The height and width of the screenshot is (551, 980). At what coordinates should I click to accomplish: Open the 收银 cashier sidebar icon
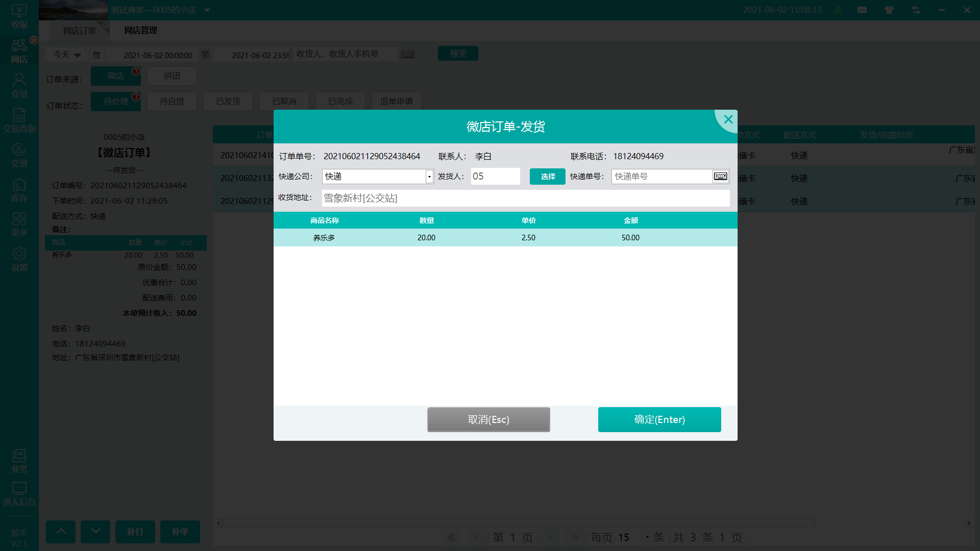pyautogui.click(x=19, y=16)
